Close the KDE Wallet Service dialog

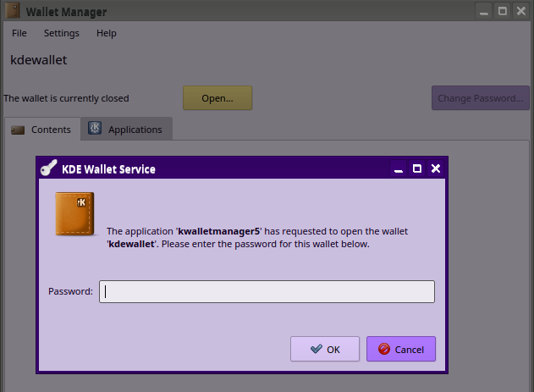436,169
